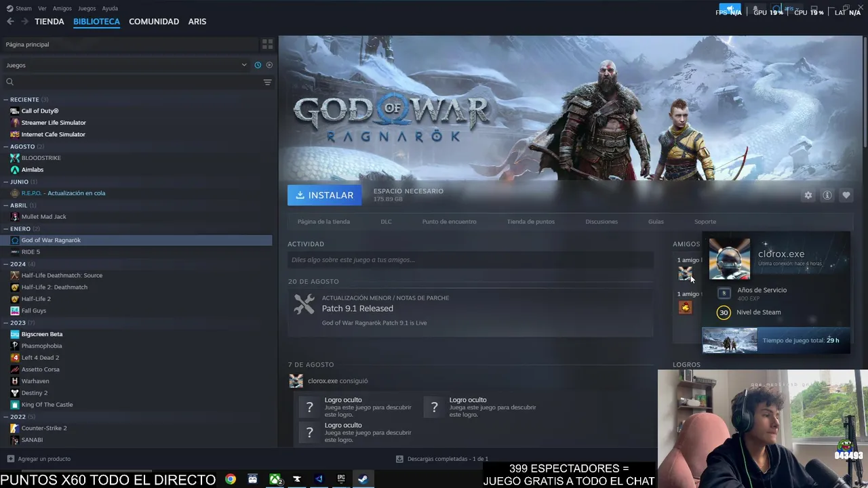Click the Patch 9.1 wrench icon
This screenshot has height=488, width=868.
point(304,304)
